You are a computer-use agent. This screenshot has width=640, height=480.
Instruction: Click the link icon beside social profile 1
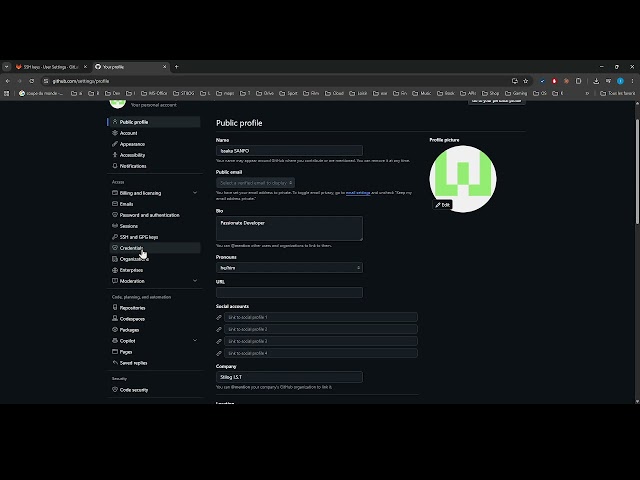[x=219, y=317]
